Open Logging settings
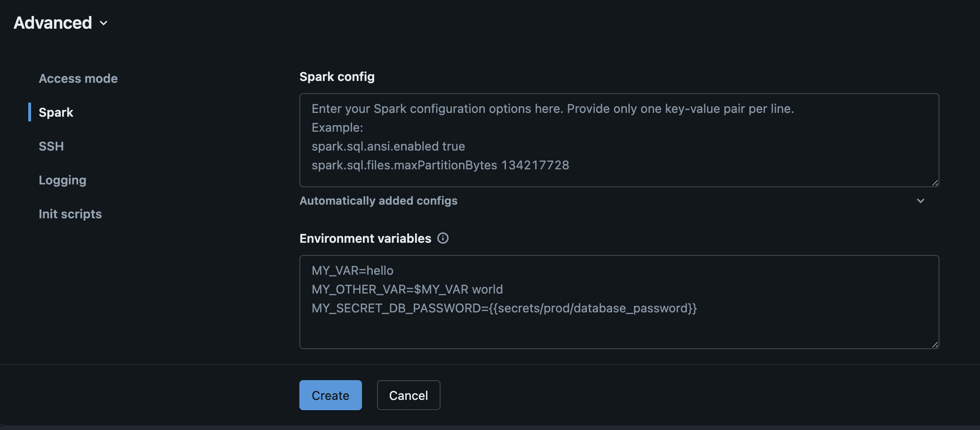The image size is (980, 430). click(x=63, y=180)
